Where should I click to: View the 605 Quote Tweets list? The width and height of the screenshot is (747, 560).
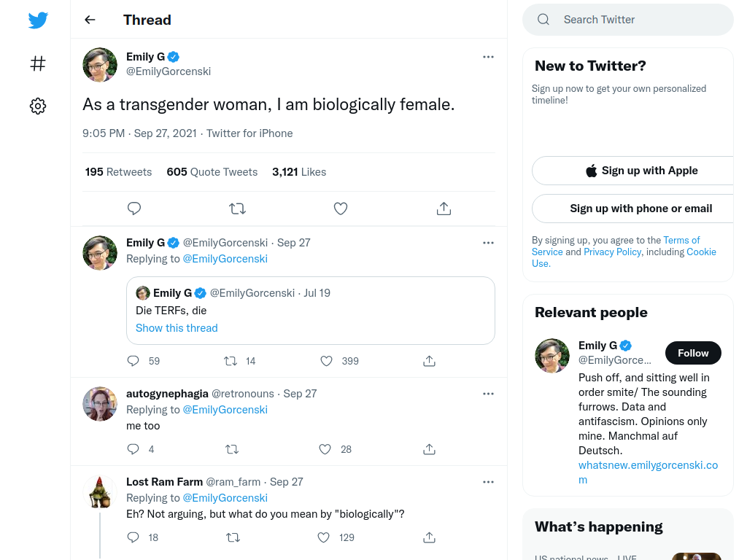coord(212,172)
